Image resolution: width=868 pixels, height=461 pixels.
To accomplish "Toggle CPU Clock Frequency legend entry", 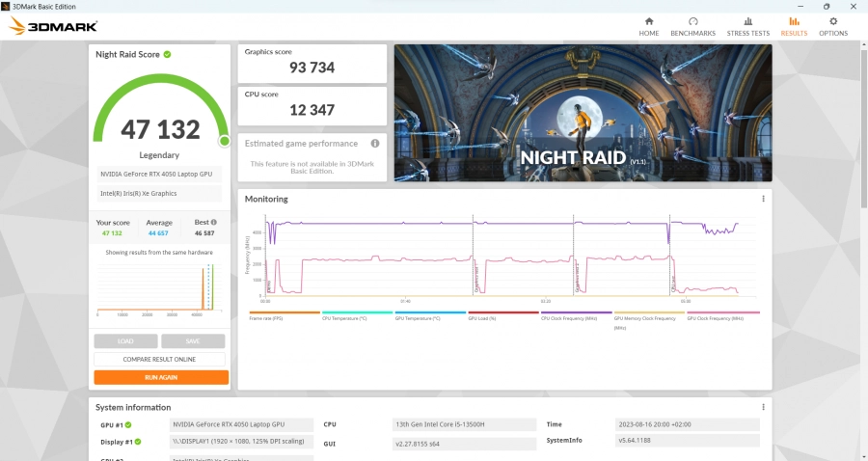I will [x=577, y=315].
